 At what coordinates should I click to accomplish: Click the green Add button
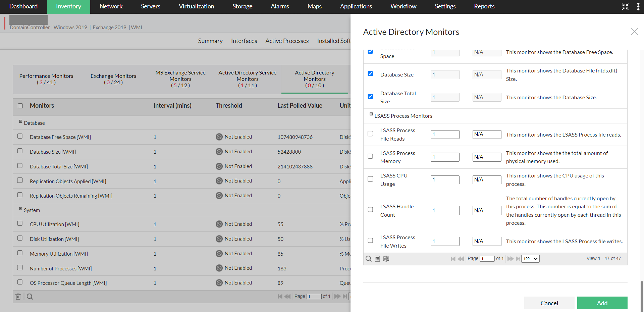pyautogui.click(x=602, y=303)
